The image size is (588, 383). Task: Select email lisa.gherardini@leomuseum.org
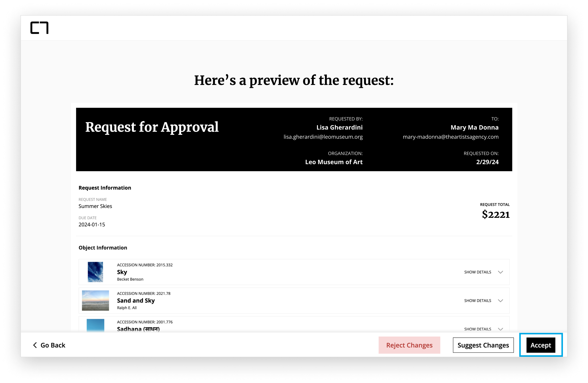coord(323,137)
